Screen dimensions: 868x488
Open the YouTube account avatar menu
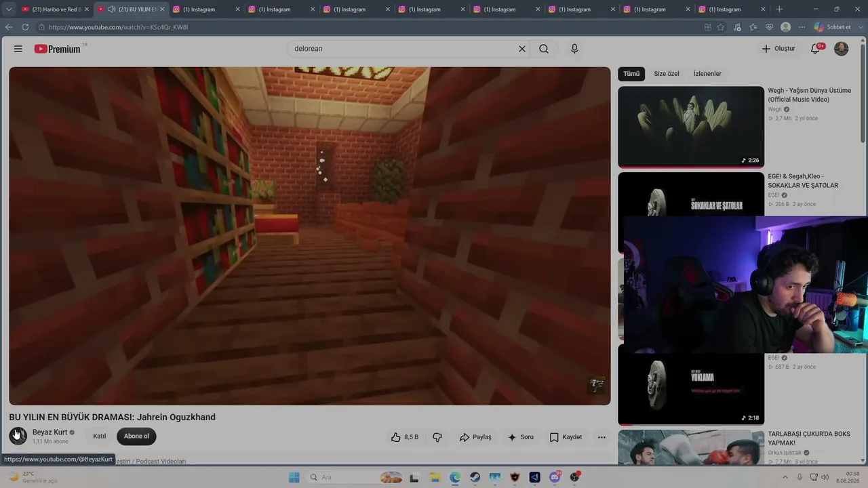841,49
